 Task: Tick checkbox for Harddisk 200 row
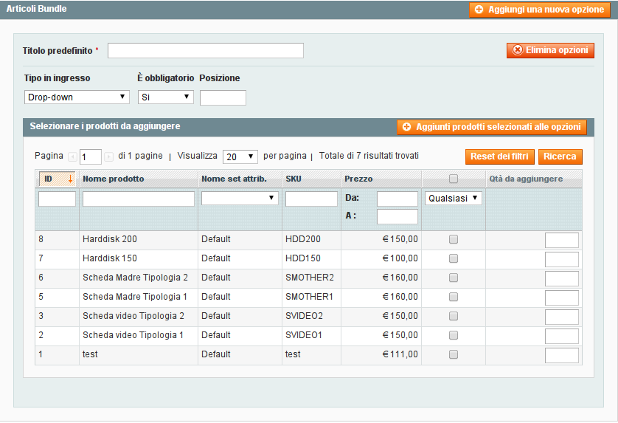(x=453, y=239)
